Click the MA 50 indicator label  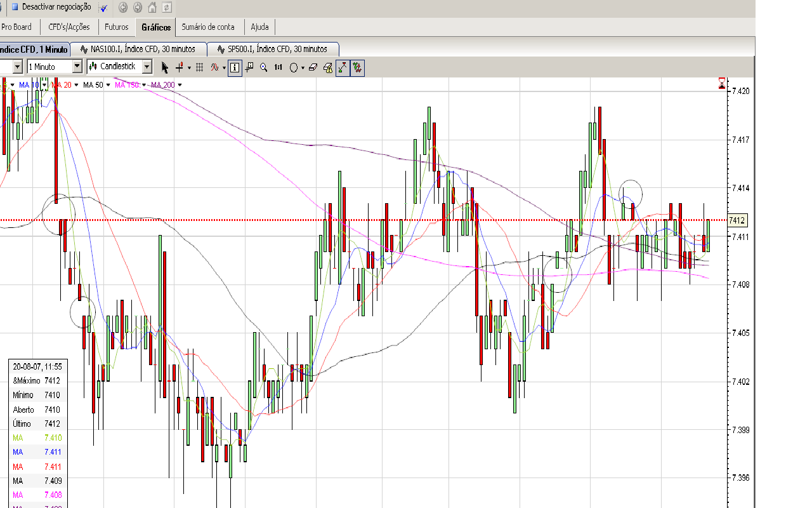[x=93, y=84]
